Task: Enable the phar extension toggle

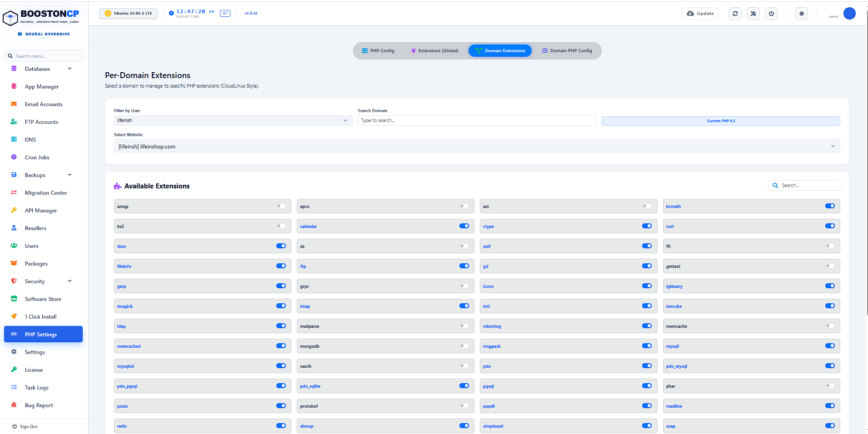Action: pos(830,386)
